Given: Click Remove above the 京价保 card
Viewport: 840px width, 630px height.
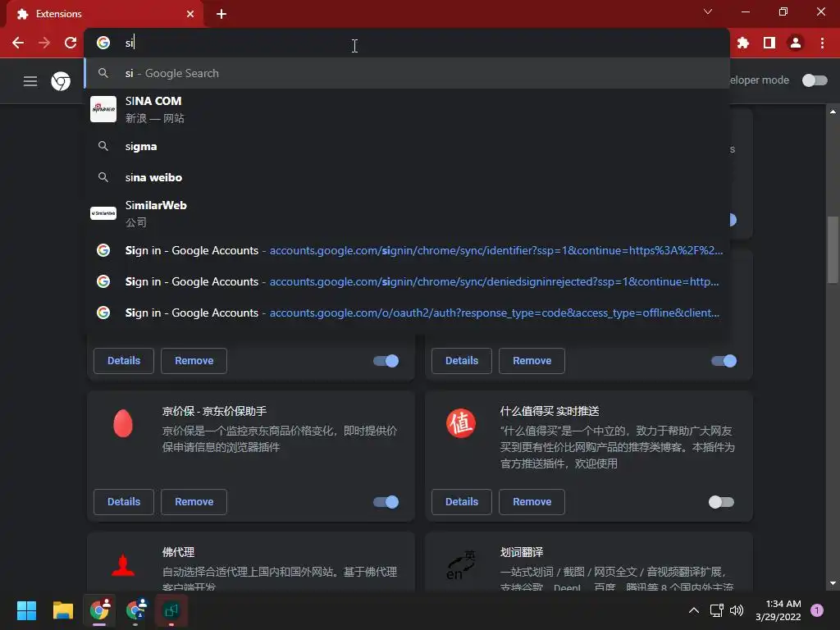Looking at the screenshot, I should pyautogui.click(x=194, y=361).
